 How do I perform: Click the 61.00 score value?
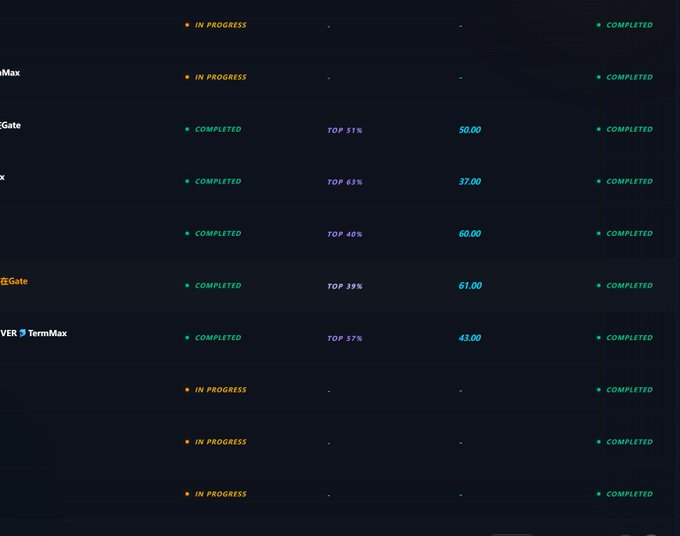tap(470, 286)
